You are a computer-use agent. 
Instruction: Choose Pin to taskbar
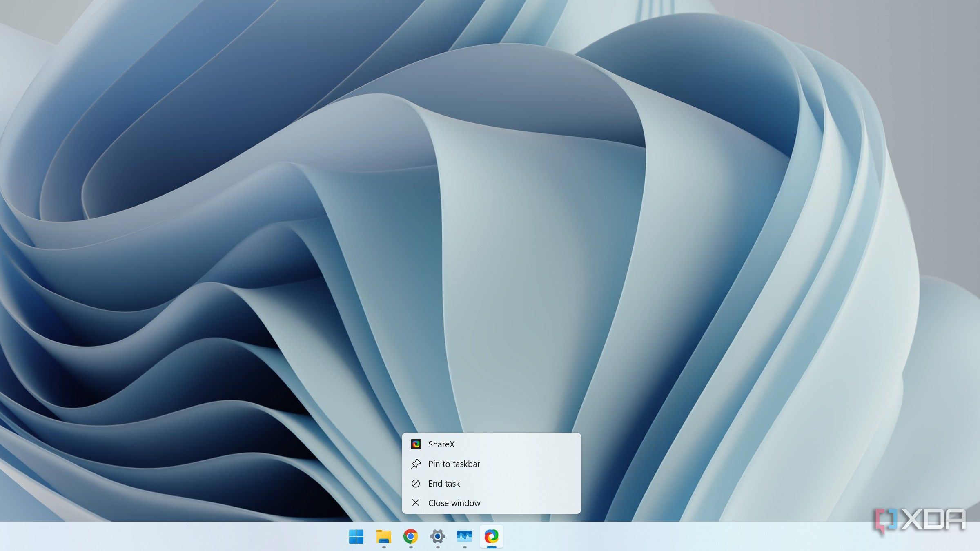tap(491, 464)
